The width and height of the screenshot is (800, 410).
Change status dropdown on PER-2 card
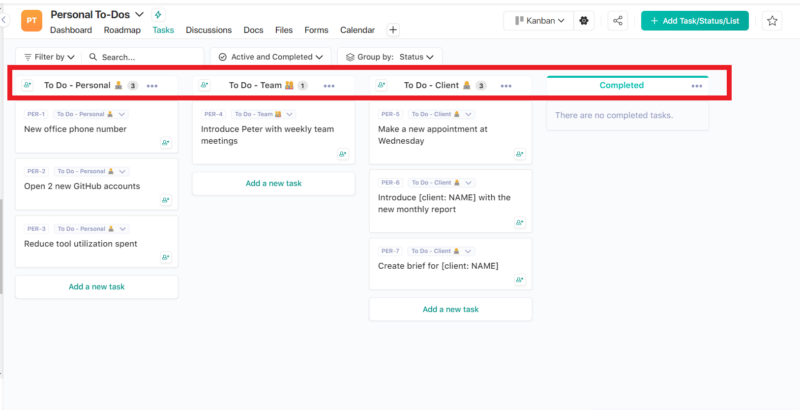click(91, 171)
